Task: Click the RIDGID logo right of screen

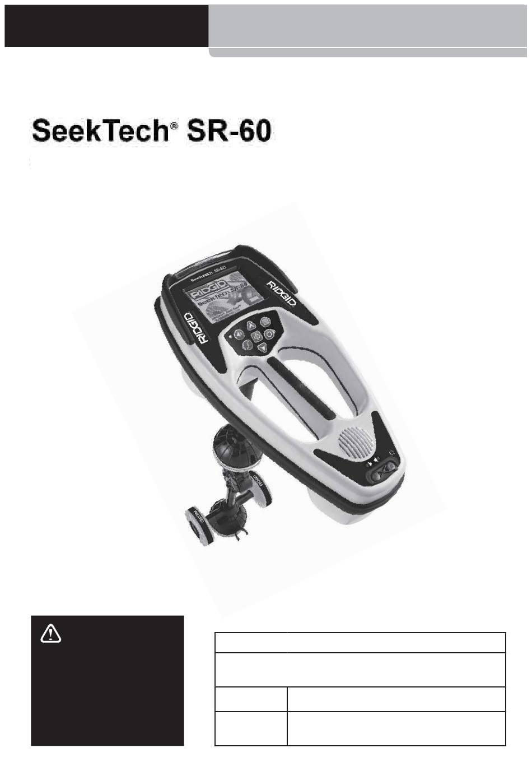Action: (x=282, y=294)
